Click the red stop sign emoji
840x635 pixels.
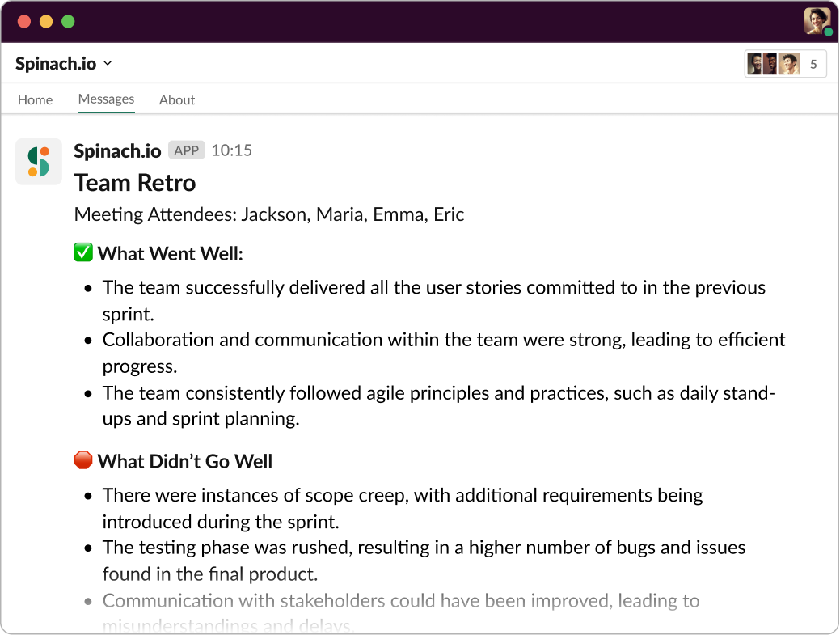click(83, 459)
